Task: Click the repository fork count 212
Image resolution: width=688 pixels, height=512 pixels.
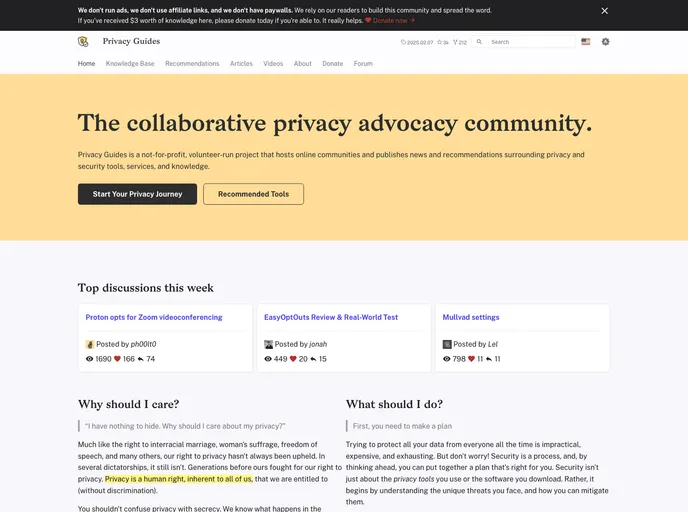Action: click(460, 42)
